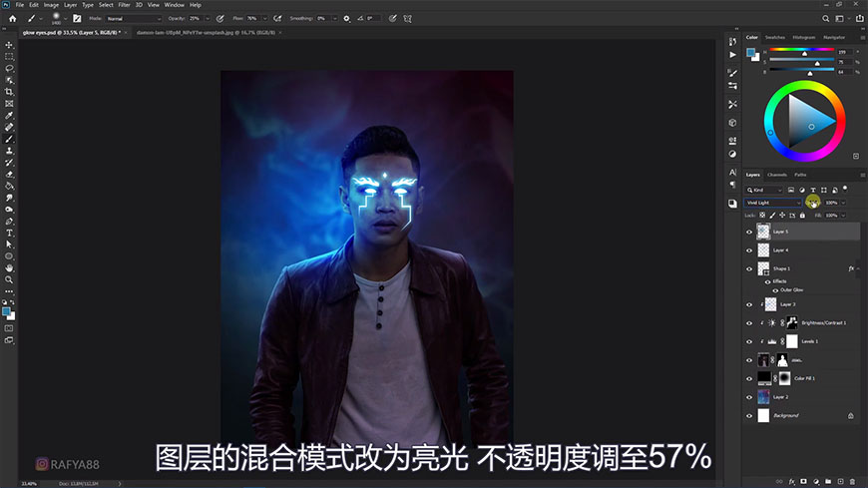Click the foreground color swatch in toolbar
The height and width of the screenshot is (488, 868).
pos(7,311)
